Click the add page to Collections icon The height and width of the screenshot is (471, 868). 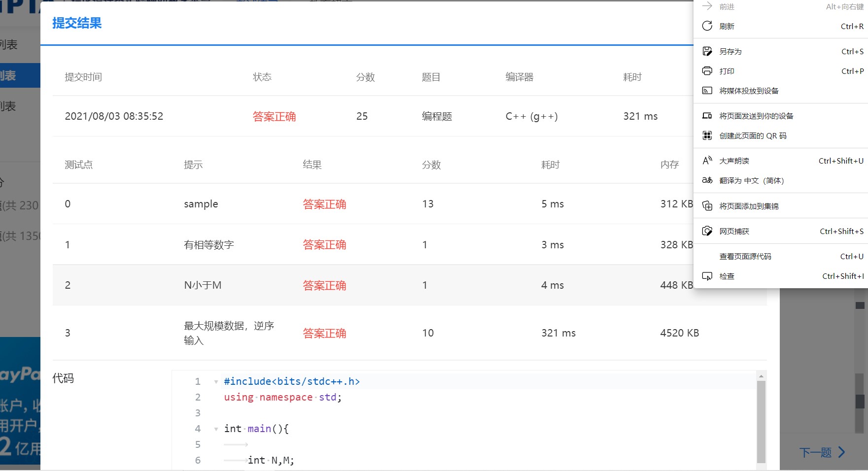tap(708, 206)
